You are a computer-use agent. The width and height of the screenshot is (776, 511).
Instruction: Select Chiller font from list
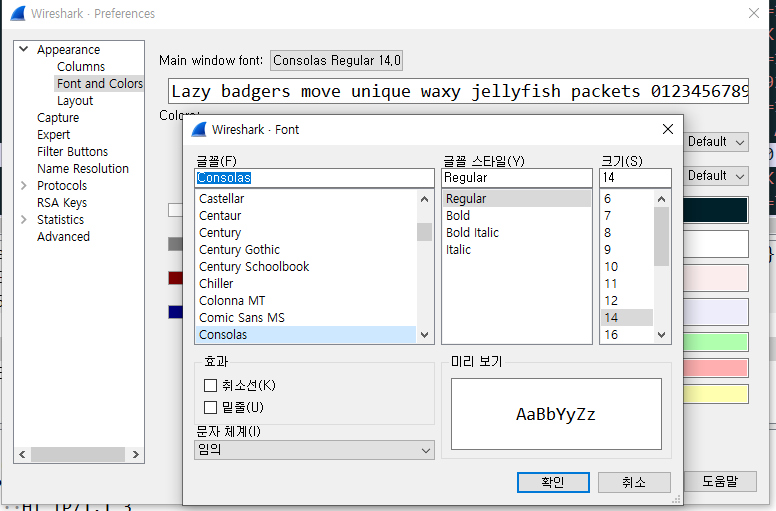(x=306, y=283)
